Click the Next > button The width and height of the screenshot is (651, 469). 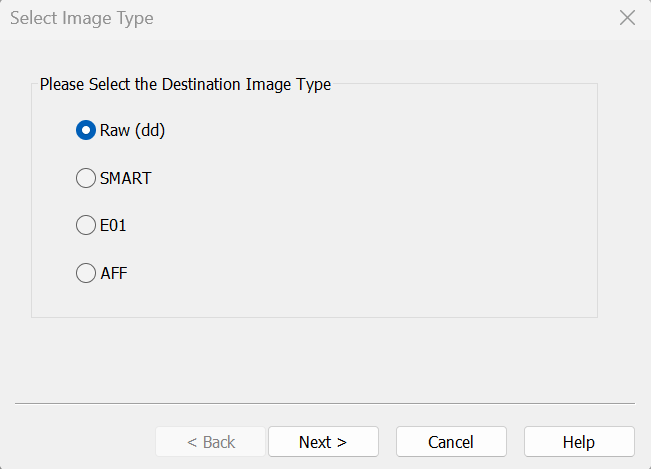click(323, 442)
